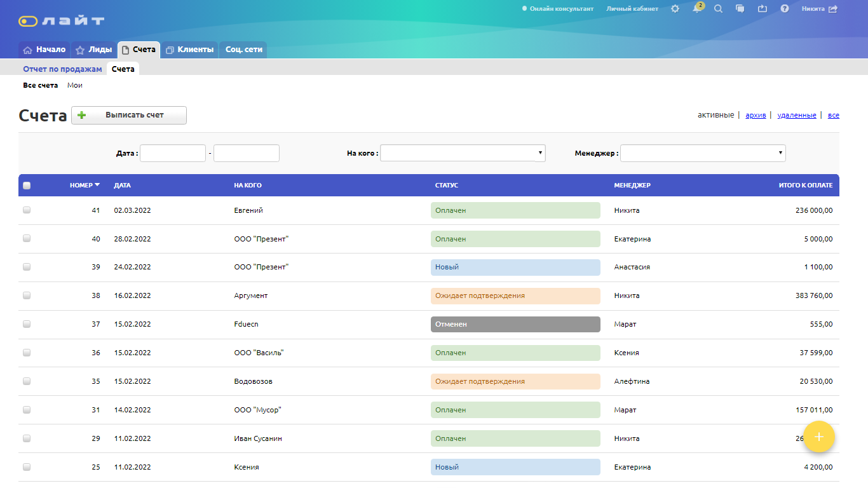Image resolution: width=868 pixels, height=488 pixels.
Task: Expand the 'На кого' filter dropdown
Action: pos(463,153)
